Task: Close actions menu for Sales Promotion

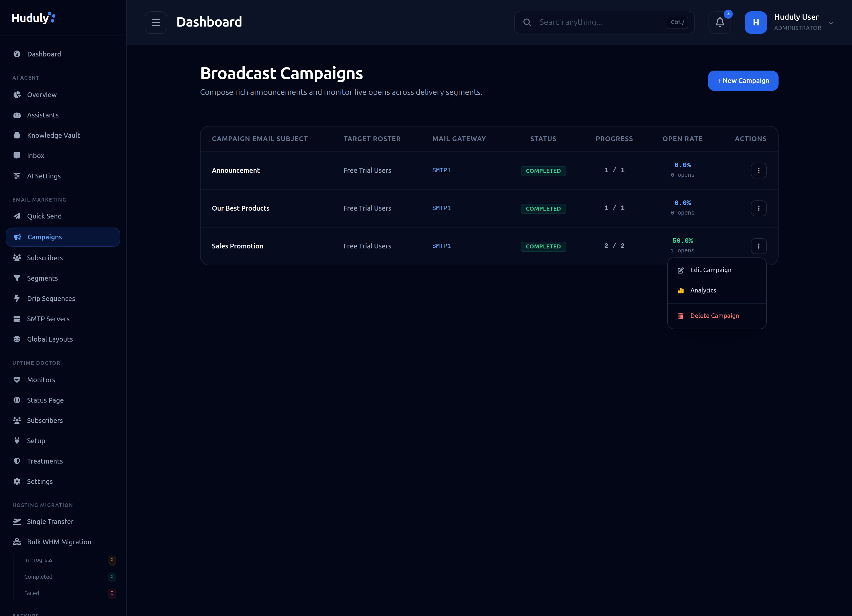Action: click(x=758, y=246)
